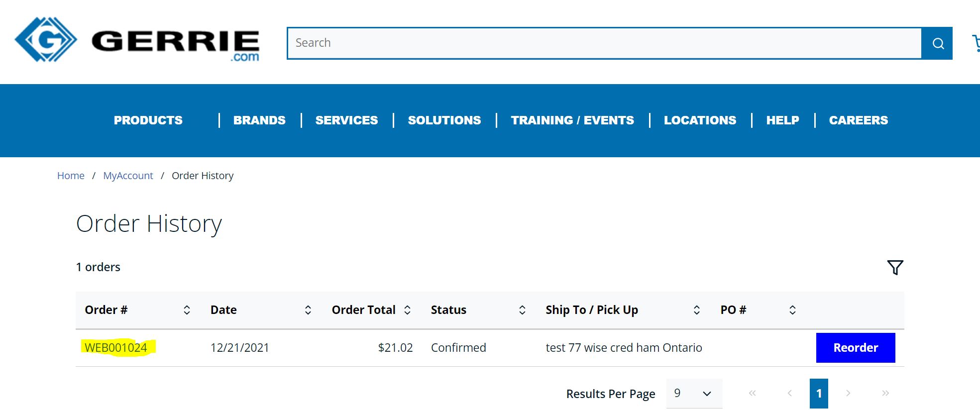Viewport: 980px width, 410px height.
Task: Click the $21.02 order total
Action: coord(395,347)
